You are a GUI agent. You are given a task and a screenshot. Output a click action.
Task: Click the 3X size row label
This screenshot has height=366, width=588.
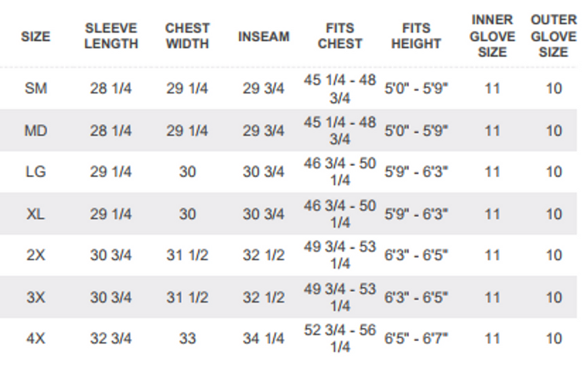pos(35,297)
